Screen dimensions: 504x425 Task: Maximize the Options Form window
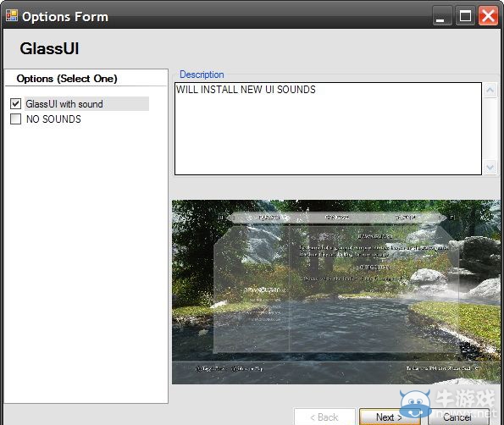tap(465, 16)
